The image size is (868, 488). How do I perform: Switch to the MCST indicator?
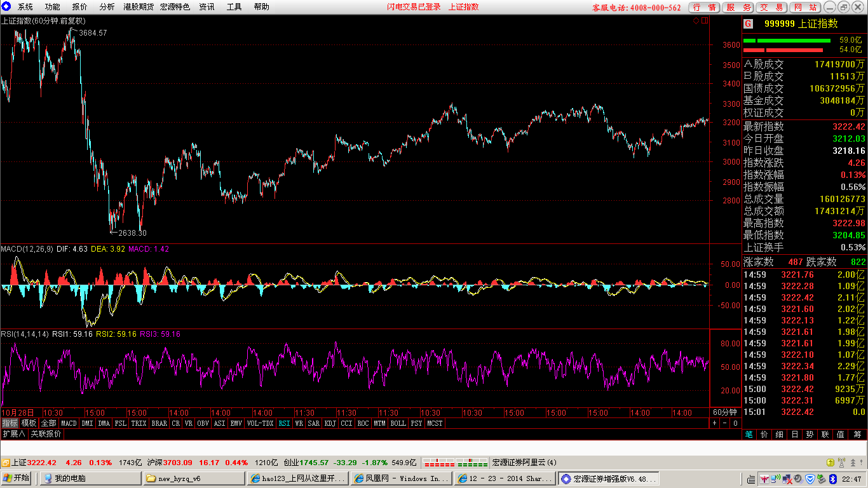coord(435,423)
